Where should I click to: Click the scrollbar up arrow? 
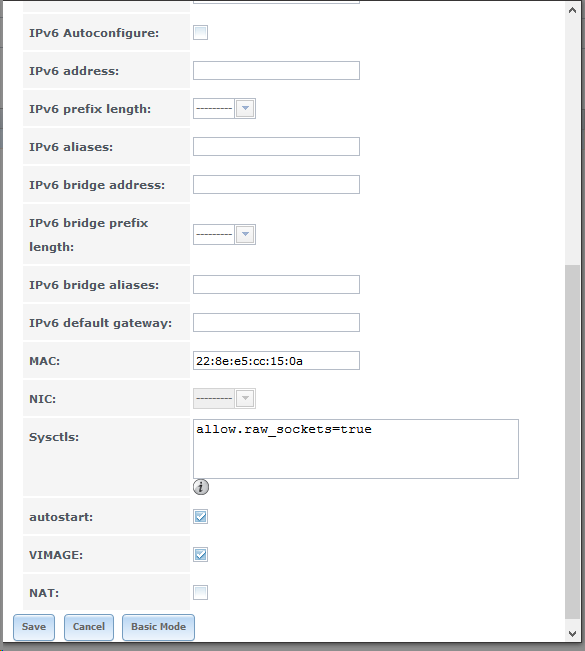(x=572, y=10)
